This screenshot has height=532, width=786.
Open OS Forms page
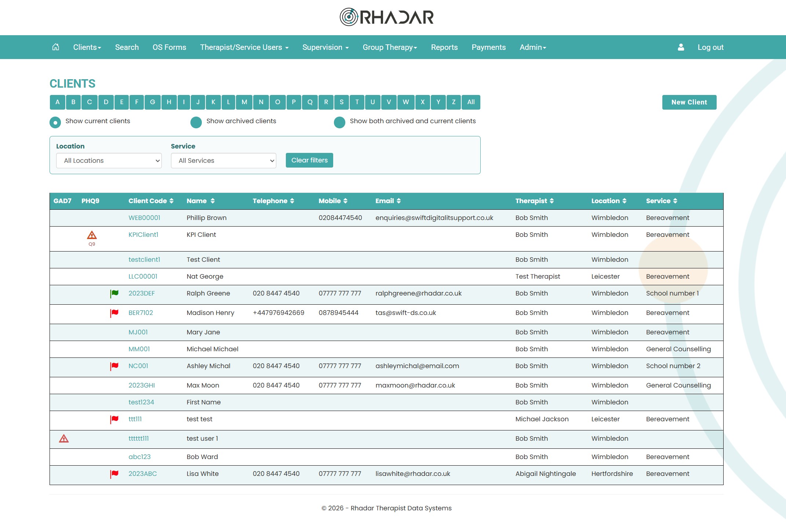coord(169,47)
